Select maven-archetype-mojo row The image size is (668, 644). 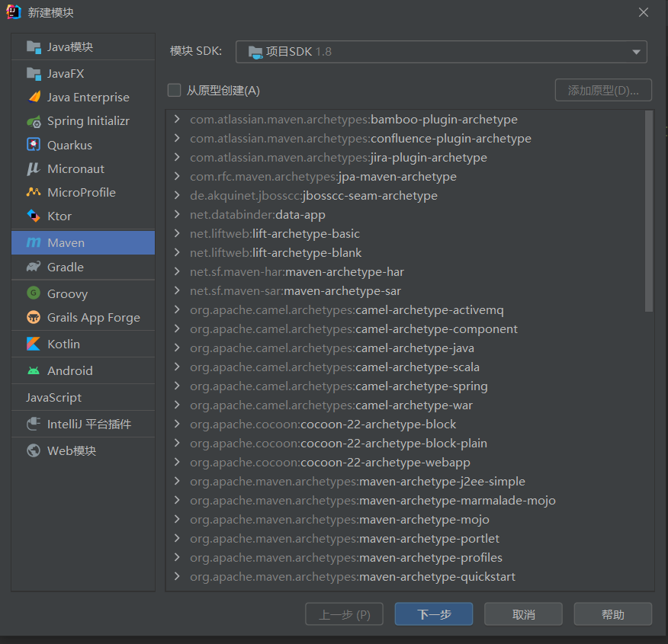pyautogui.click(x=406, y=519)
